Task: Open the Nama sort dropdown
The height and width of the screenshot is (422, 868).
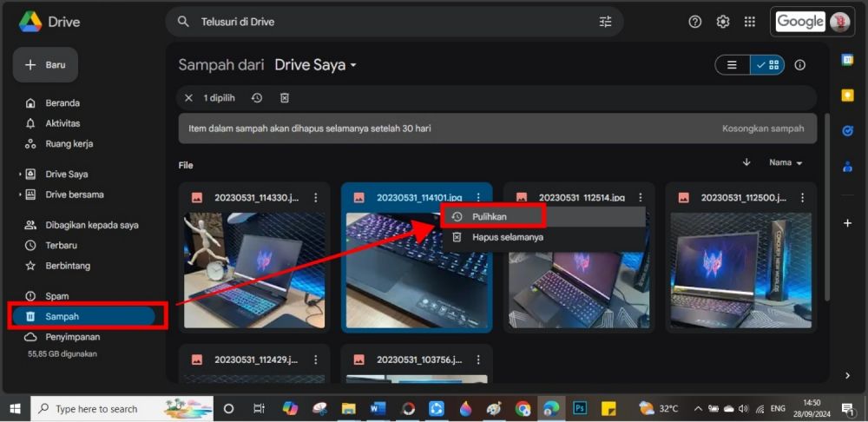Action: pos(786,163)
